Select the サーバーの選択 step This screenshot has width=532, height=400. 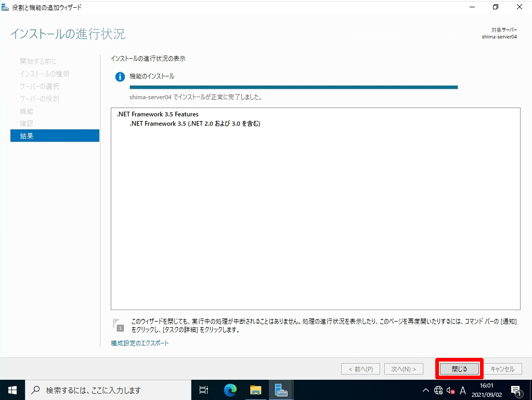(x=40, y=86)
